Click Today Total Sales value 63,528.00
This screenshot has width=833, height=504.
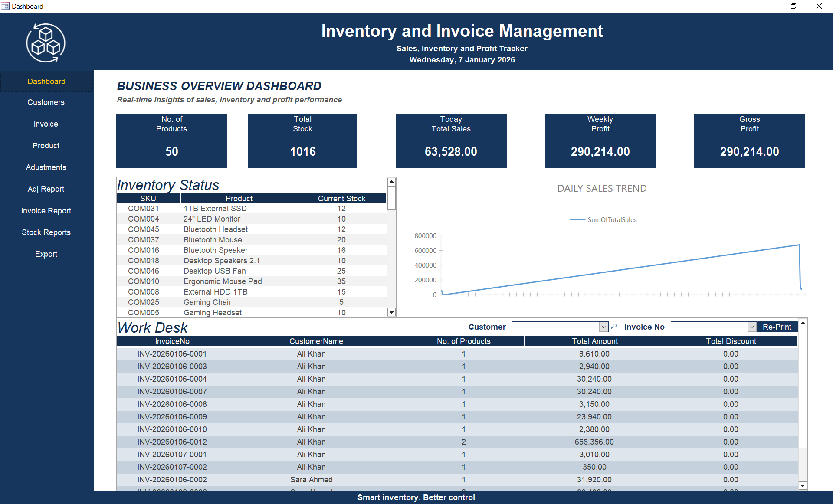pyautogui.click(x=451, y=151)
